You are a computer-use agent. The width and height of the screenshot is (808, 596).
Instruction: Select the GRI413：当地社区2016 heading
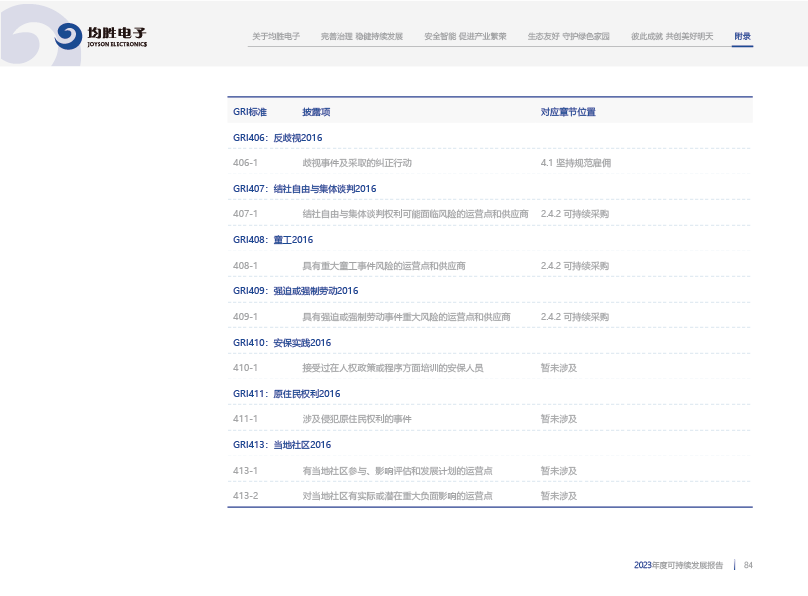(282, 445)
